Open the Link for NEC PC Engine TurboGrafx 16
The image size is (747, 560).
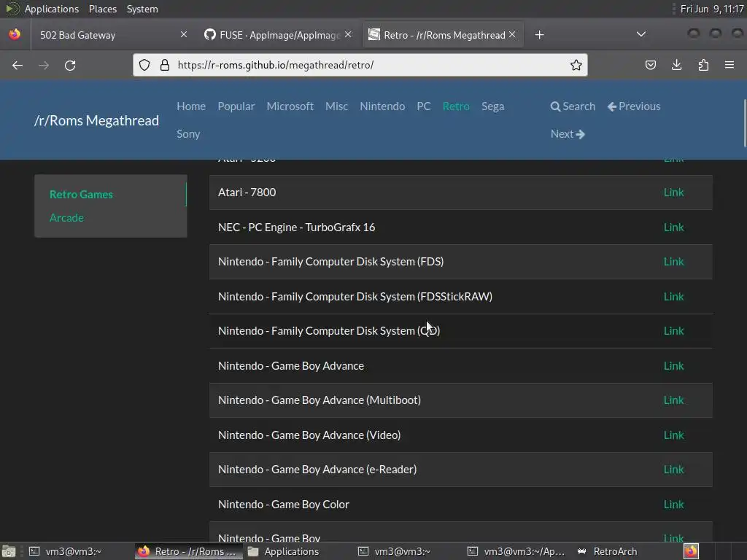673,227
